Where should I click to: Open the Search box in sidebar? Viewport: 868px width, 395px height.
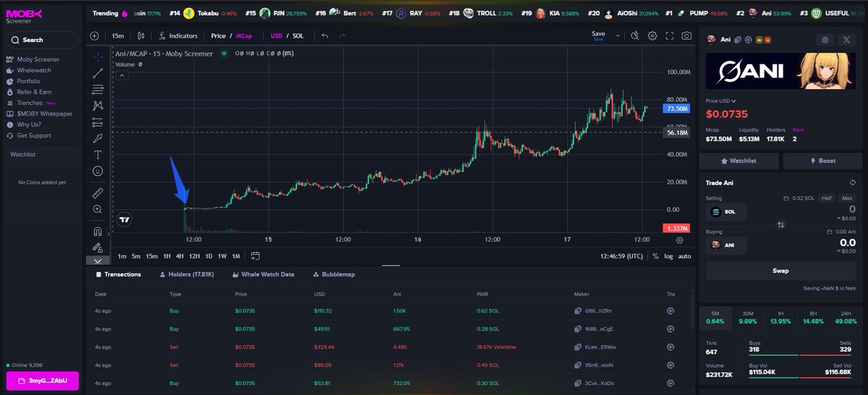43,40
